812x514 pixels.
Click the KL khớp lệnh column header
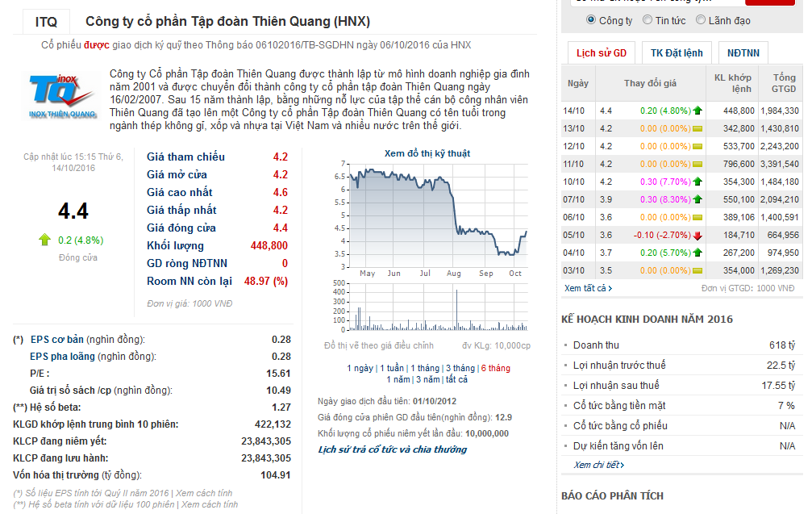pyautogui.click(x=732, y=83)
